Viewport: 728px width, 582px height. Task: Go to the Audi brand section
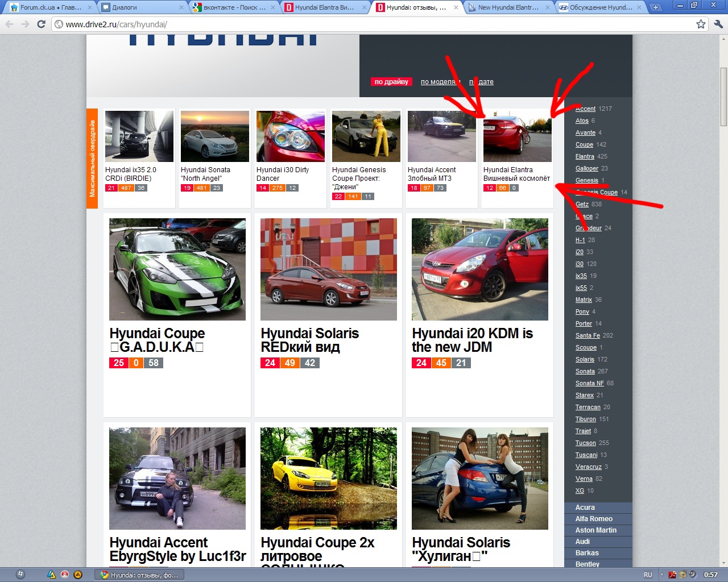click(598, 542)
